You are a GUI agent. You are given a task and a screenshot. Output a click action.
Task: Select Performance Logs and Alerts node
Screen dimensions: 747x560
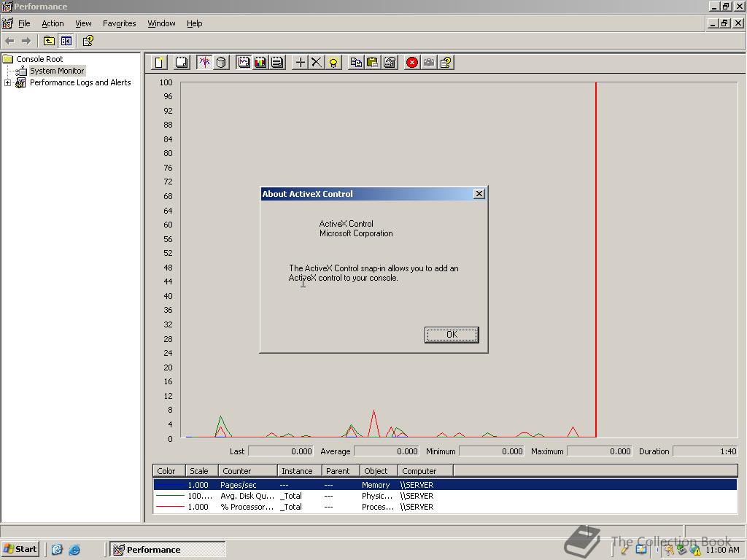pyautogui.click(x=80, y=82)
